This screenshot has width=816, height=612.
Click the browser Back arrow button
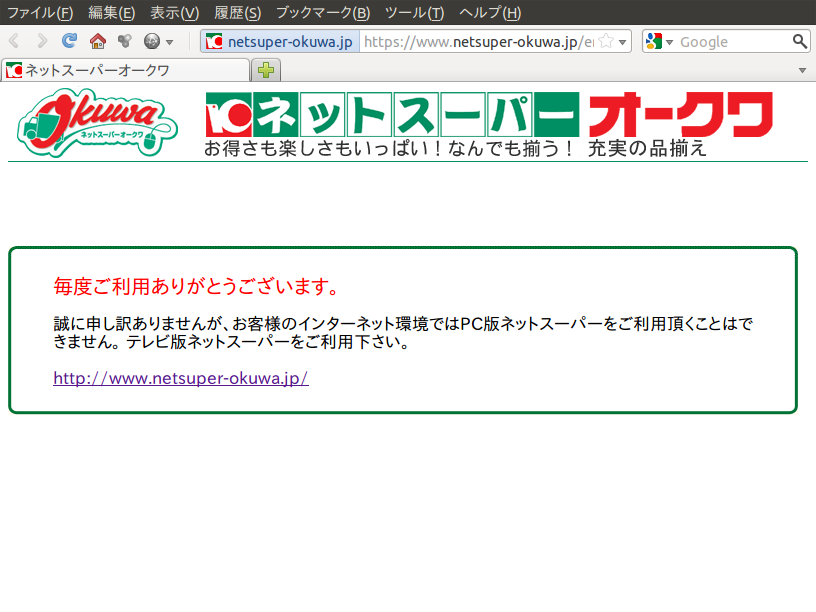click(x=15, y=41)
